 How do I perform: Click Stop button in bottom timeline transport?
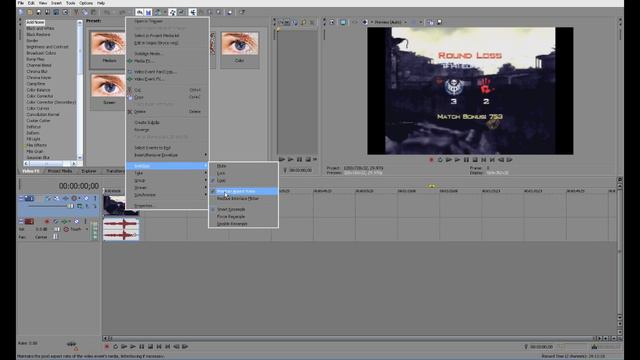[x=151, y=347]
